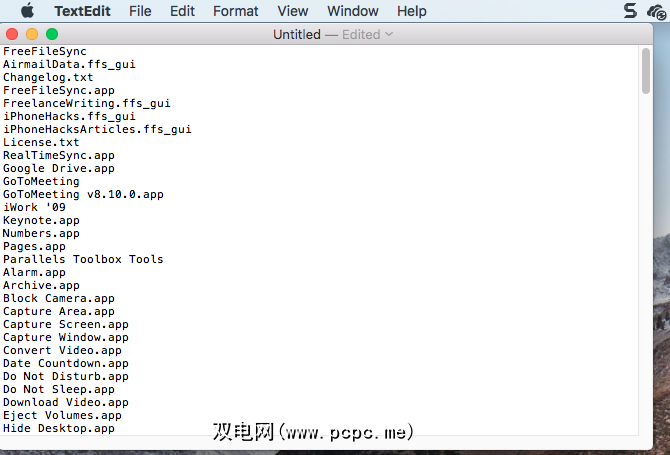This screenshot has width=670, height=455.
Task: Open the Edit menu
Action: (x=182, y=11)
